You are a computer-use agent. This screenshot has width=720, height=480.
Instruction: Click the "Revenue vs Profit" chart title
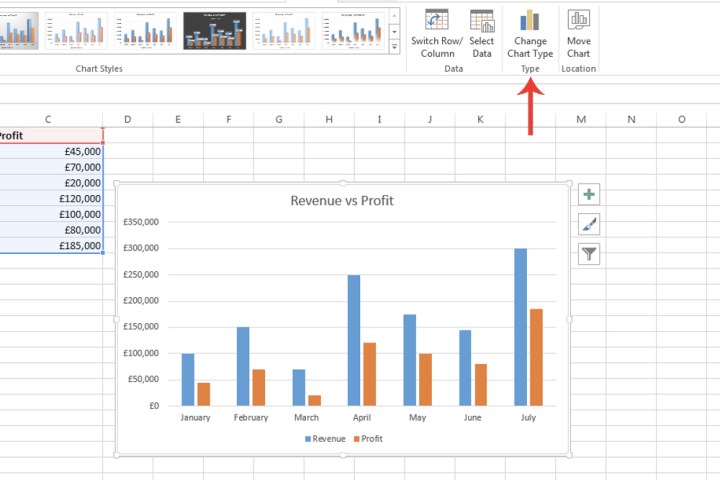341,200
